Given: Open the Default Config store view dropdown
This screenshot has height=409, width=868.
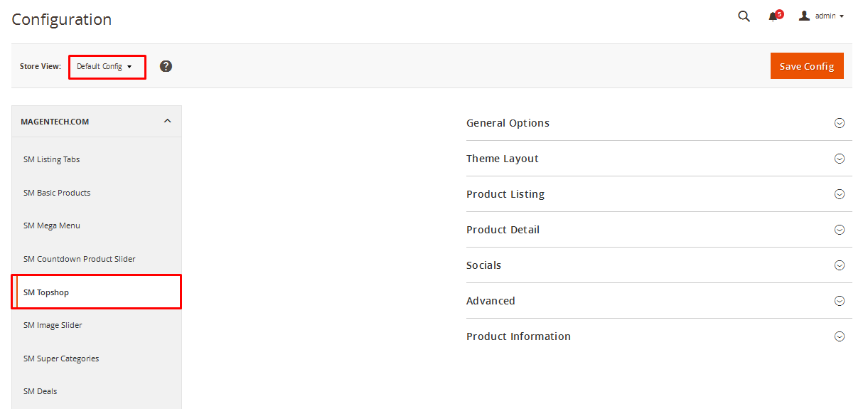Looking at the screenshot, I should click(x=107, y=67).
